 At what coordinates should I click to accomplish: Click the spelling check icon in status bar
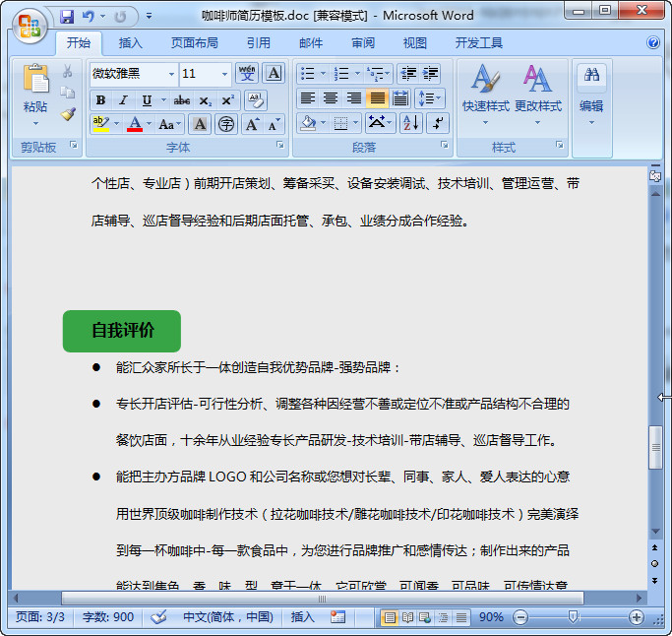pyautogui.click(x=158, y=617)
